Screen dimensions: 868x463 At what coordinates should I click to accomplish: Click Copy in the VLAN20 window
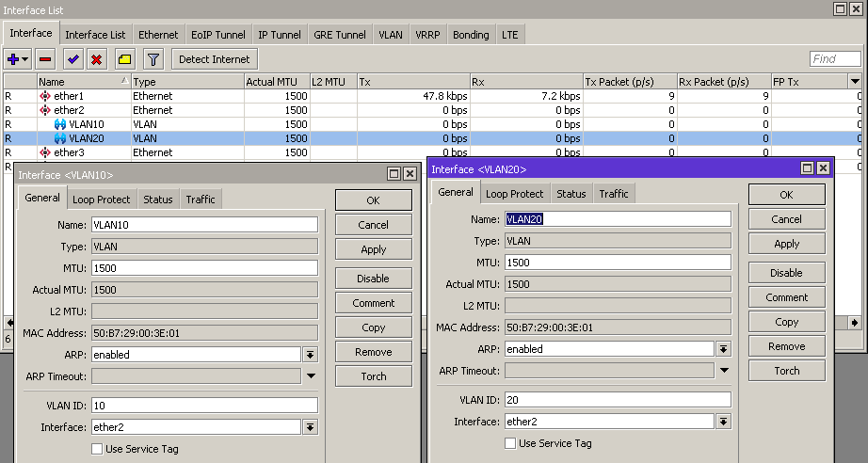click(x=787, y=322)
